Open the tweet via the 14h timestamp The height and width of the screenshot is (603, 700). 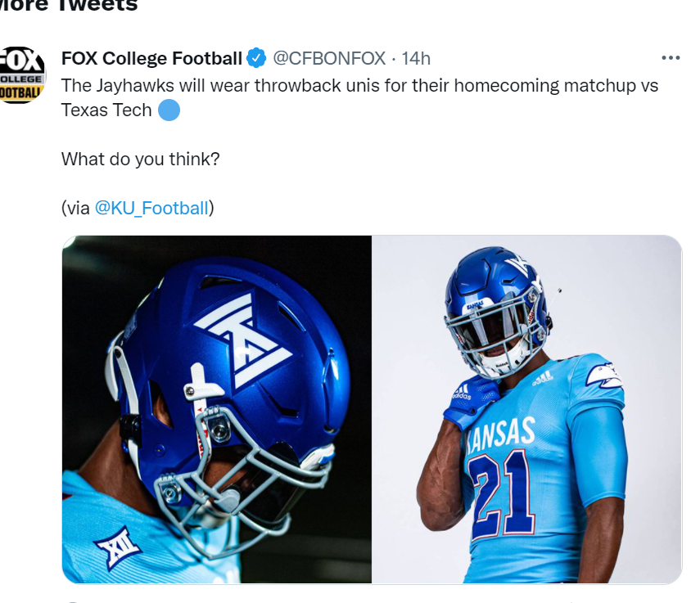tap(416, 58)
